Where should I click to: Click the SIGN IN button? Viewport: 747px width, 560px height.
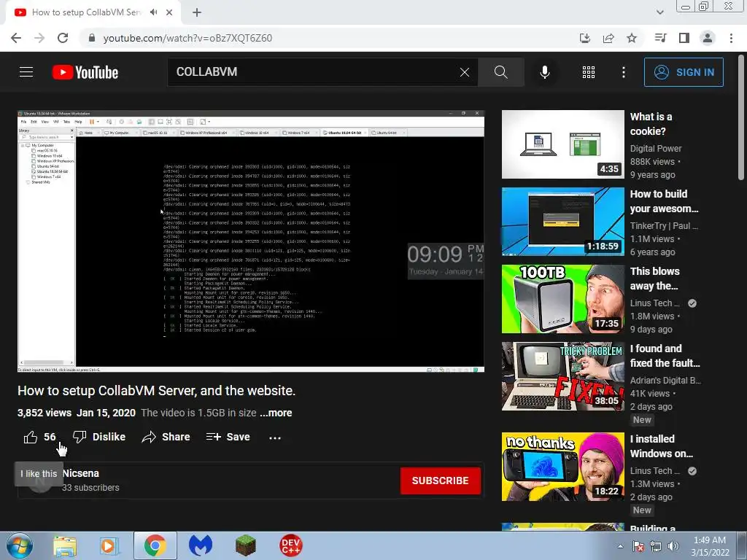click(x=684, y=72)
